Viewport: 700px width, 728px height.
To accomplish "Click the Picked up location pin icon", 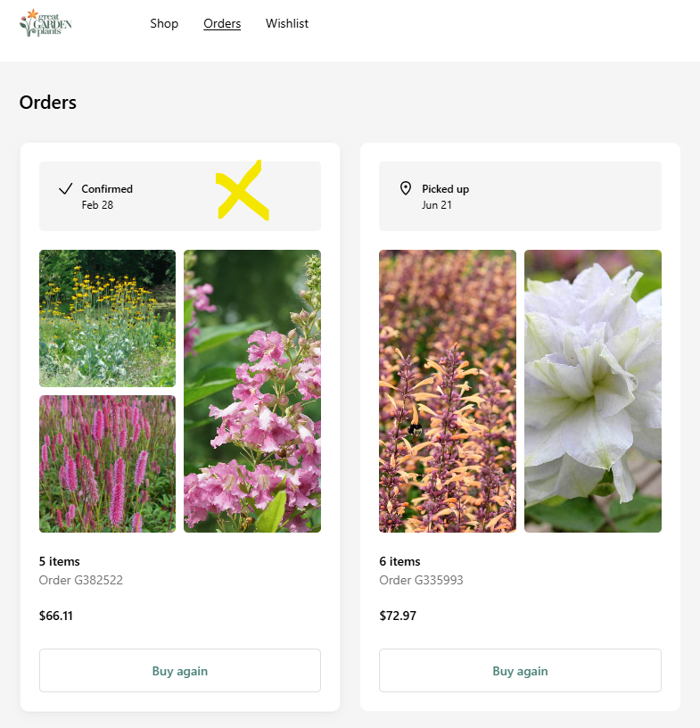I will pos(406,188).
